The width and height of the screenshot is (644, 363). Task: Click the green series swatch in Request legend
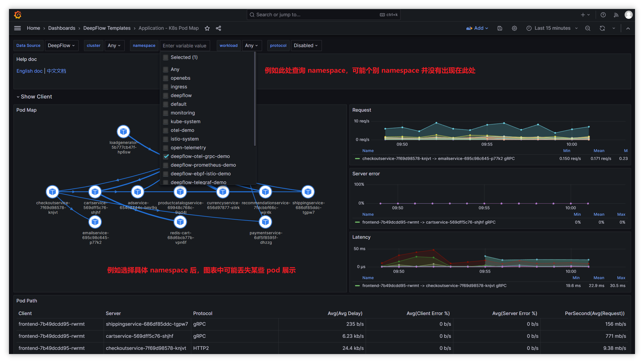click(x=357, y=158)
